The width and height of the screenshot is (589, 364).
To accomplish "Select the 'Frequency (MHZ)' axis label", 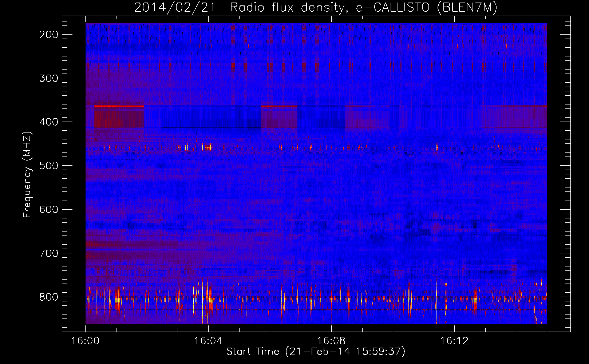I will (27, 175).
